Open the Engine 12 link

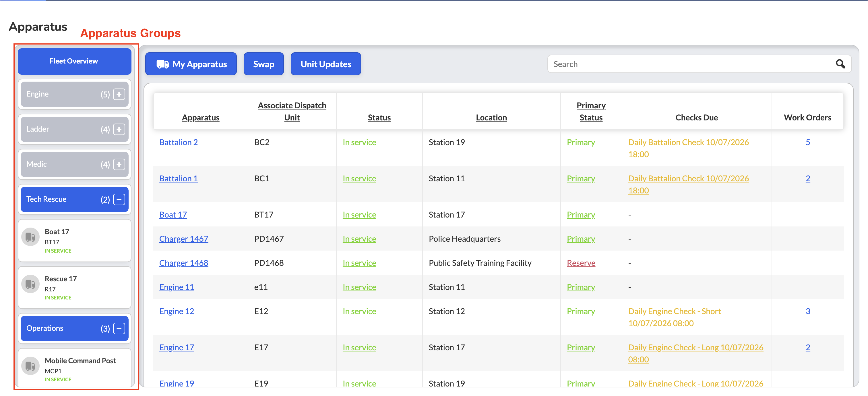coord(177,311)
